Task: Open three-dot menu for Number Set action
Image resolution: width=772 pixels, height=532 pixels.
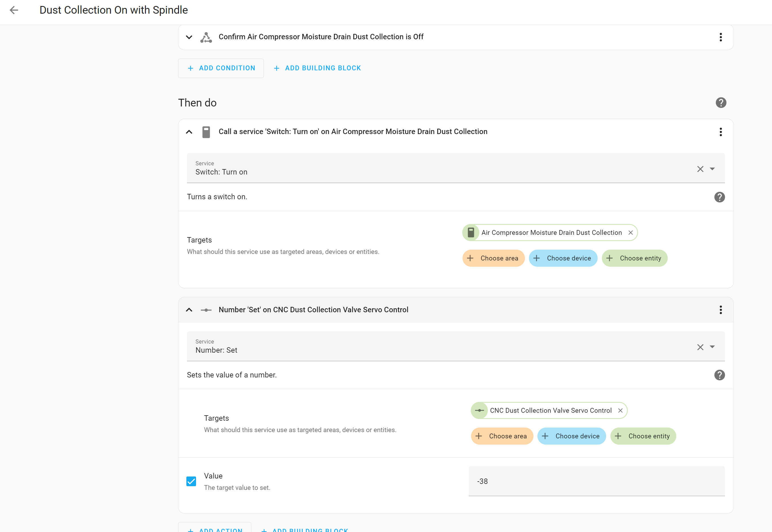Action: (721, 310)
